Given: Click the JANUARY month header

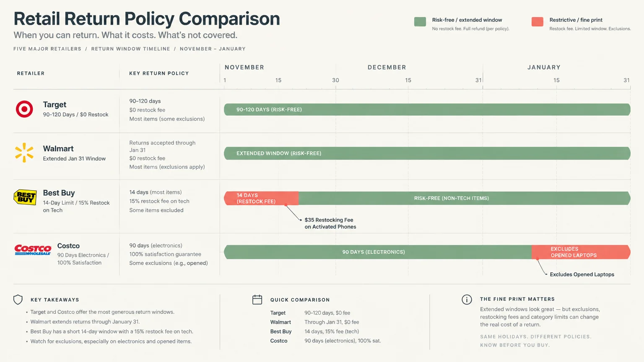Looking at the screenshot, I should coord(544,67).
